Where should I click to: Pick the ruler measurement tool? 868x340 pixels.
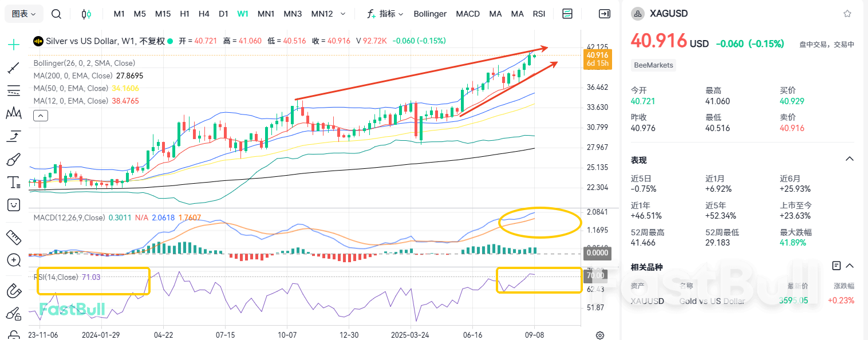(14, 236)
